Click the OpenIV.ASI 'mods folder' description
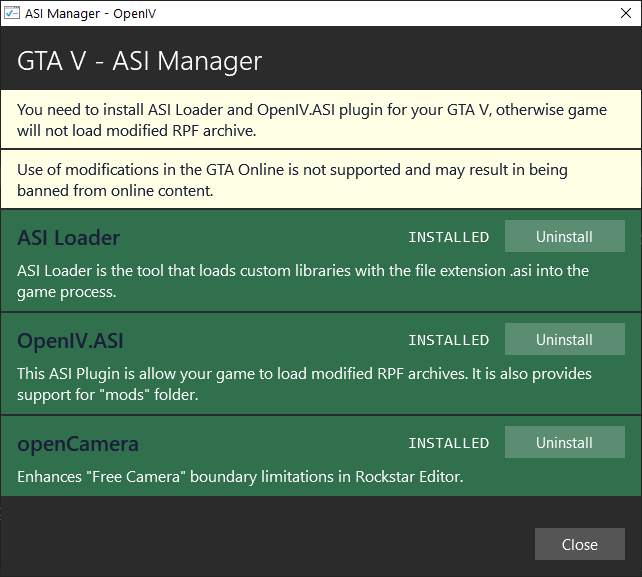642x577 pixels. point(304,384)
